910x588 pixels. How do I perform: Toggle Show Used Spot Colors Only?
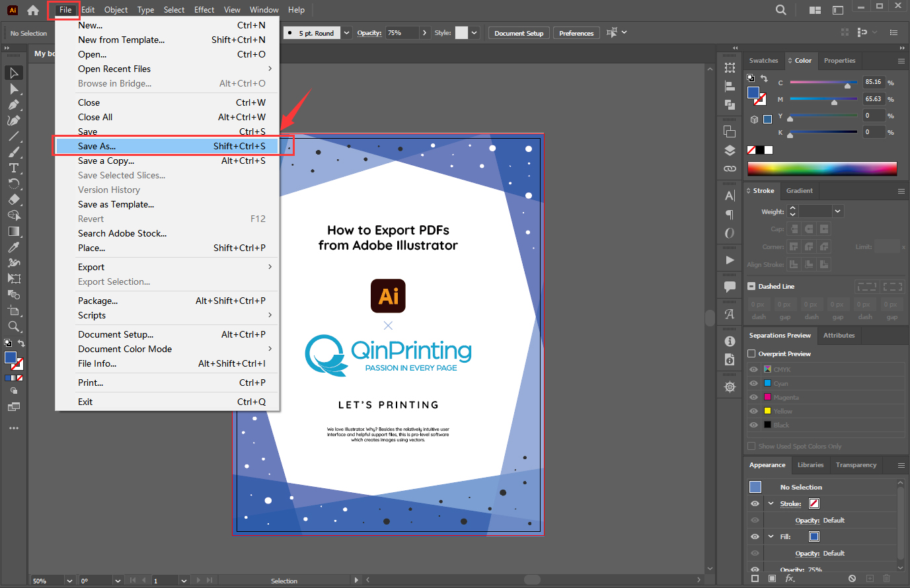point(751,446)
